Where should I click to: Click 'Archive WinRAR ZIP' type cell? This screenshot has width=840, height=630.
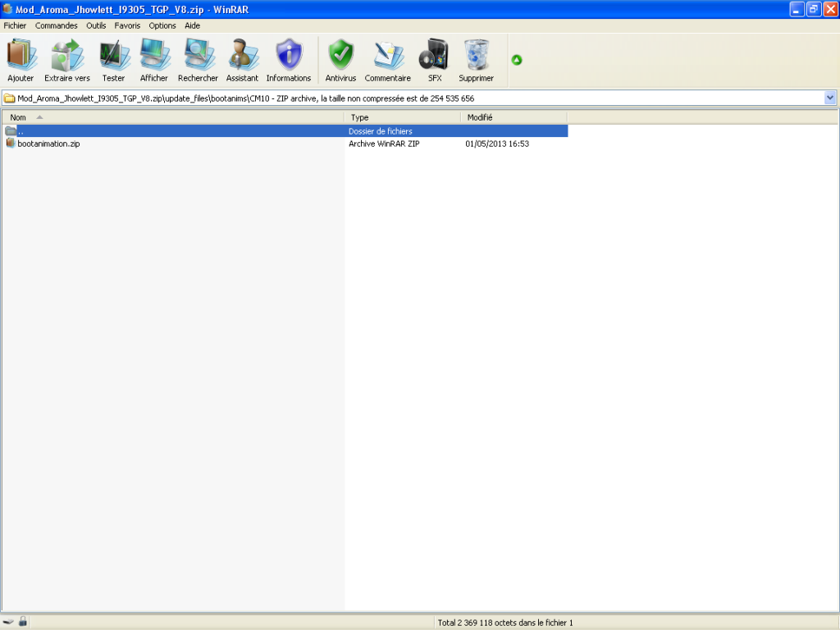click(x=384, y=144)
